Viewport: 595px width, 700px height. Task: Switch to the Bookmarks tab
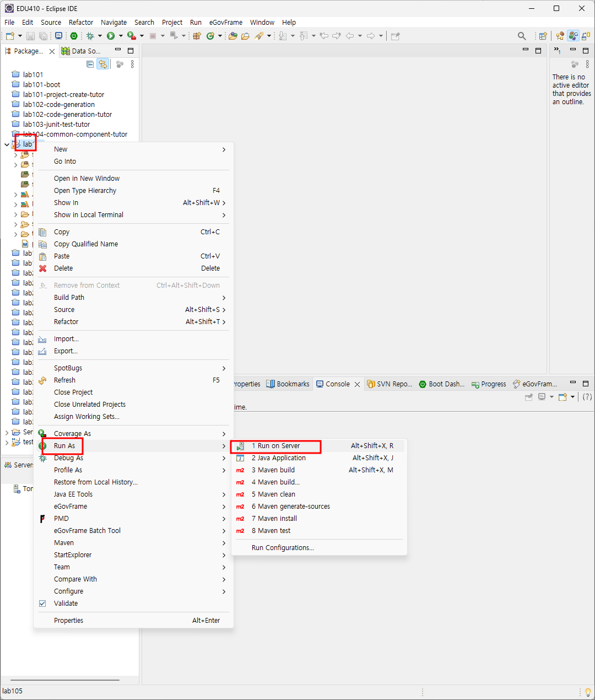click(x=288, y=384)
